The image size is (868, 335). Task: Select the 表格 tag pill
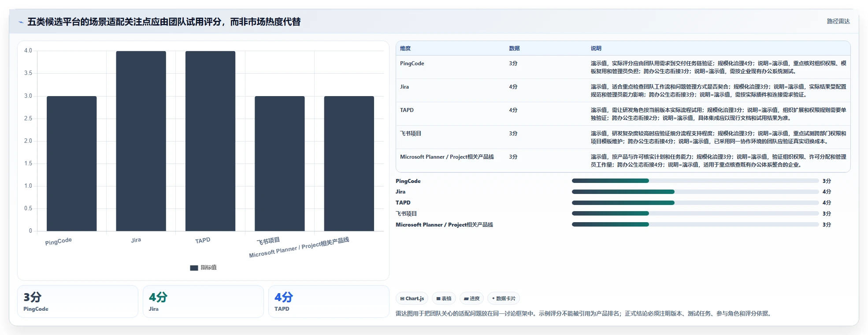click(444, 298)
